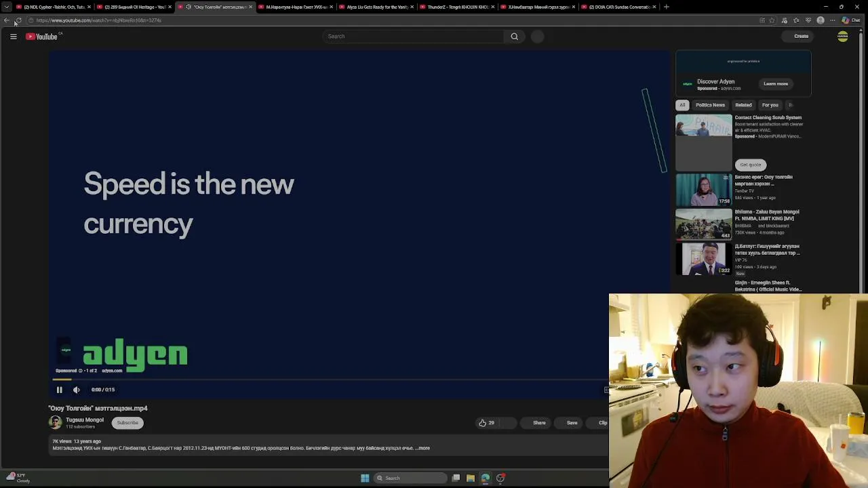
Task: Open Tugsuu Mongol channel avatar
Action: click(55, 422)
